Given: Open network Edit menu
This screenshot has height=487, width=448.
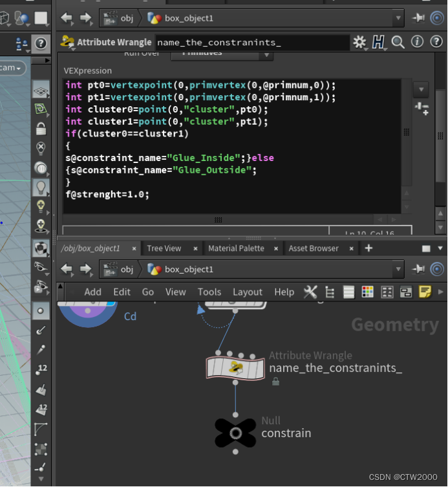Looking at the screenshot, I should coord(122,292).
